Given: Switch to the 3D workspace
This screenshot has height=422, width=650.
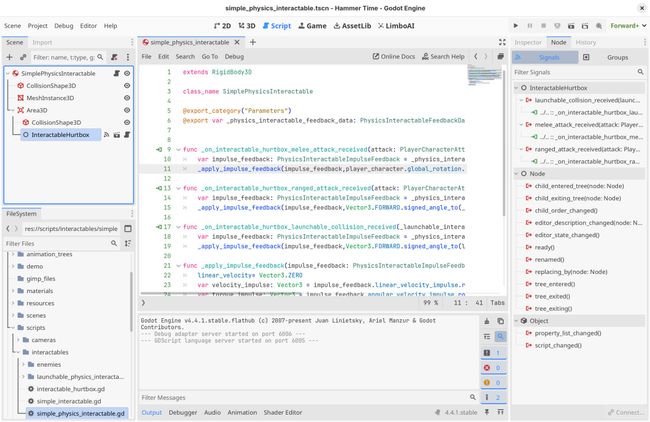Looking at the screenshot, I should click(247, 26).
